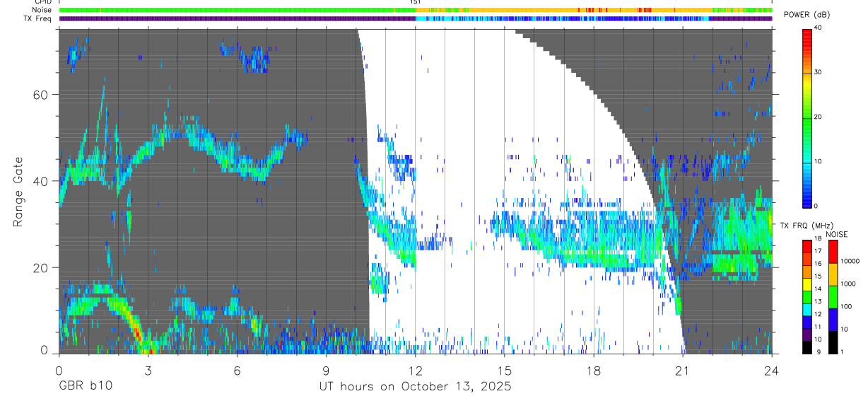
Task: Click the purple TX Freq band at top left
Action: coord(237,18)
